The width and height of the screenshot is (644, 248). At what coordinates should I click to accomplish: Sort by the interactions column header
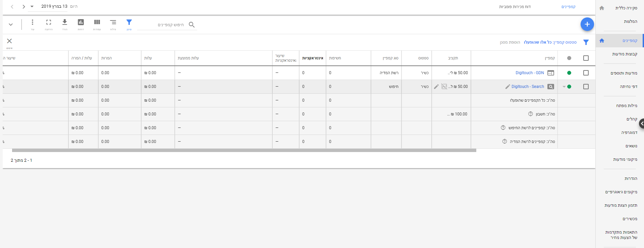313,58
